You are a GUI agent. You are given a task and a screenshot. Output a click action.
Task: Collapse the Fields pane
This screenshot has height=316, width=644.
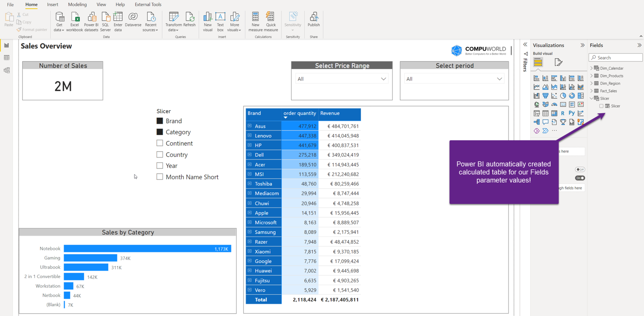pyautogui.click(x=639, y=45)
